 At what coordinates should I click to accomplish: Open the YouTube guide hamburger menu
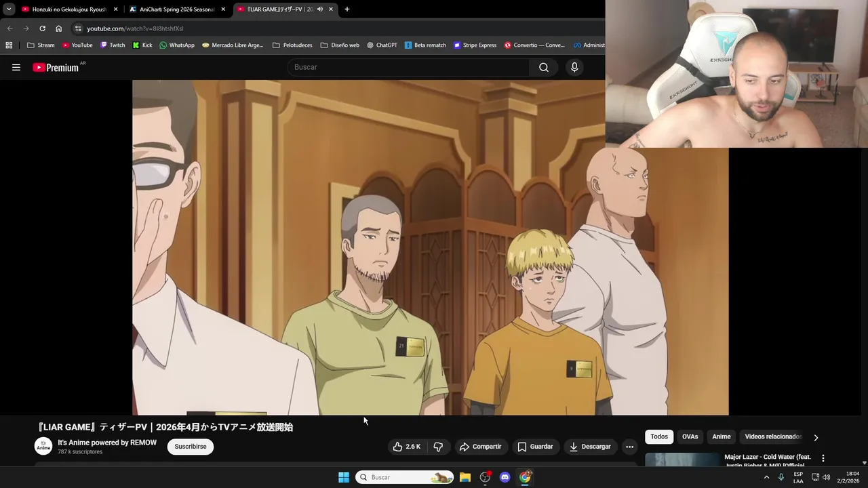point(16,67)
